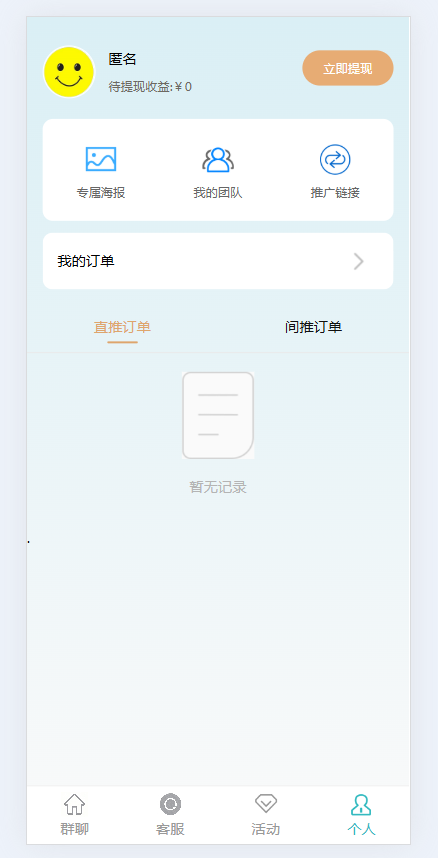
Task: Open 客服 customer service icon
Action: click(x=170, y=804)
